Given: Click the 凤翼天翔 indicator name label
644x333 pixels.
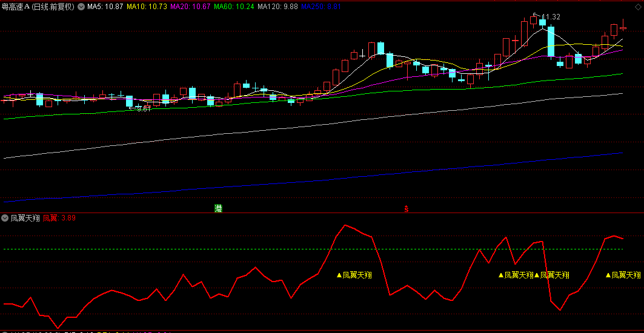Looking at the screenshot, I should (x=25, y=218).
